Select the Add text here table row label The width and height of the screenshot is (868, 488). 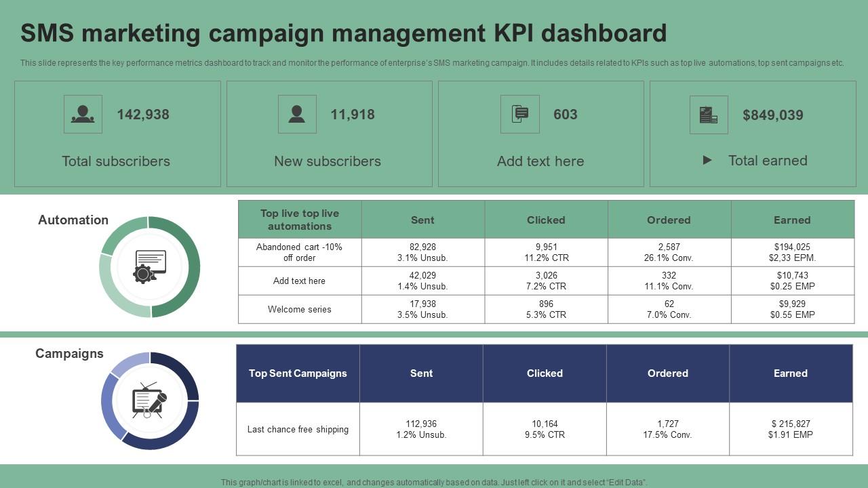click(x=300, y=281)
